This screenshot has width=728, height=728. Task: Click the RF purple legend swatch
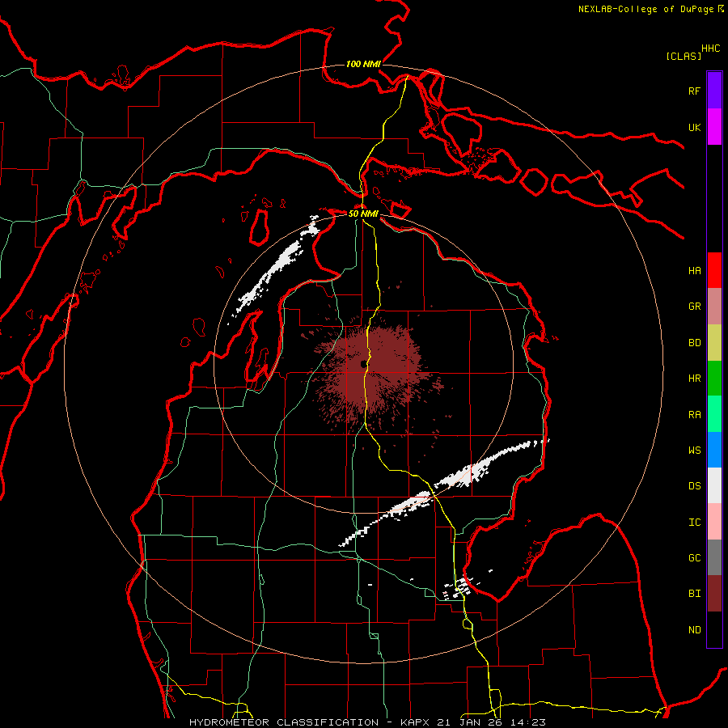coord(714,91)
